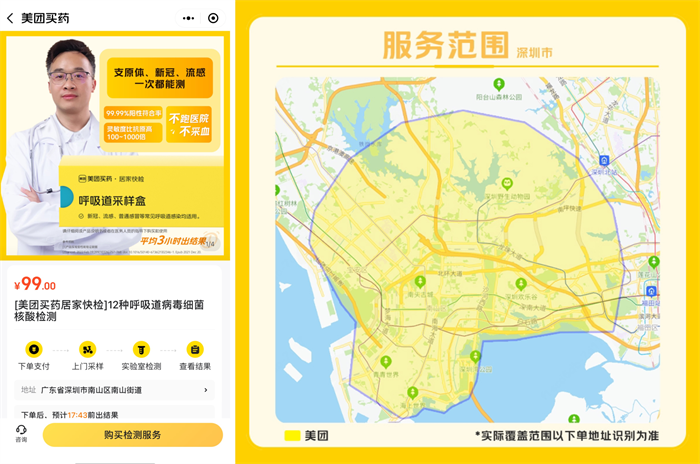Click the 海上世界 green map pin
This screenshot has height=464, width=700.
[413, 393]
